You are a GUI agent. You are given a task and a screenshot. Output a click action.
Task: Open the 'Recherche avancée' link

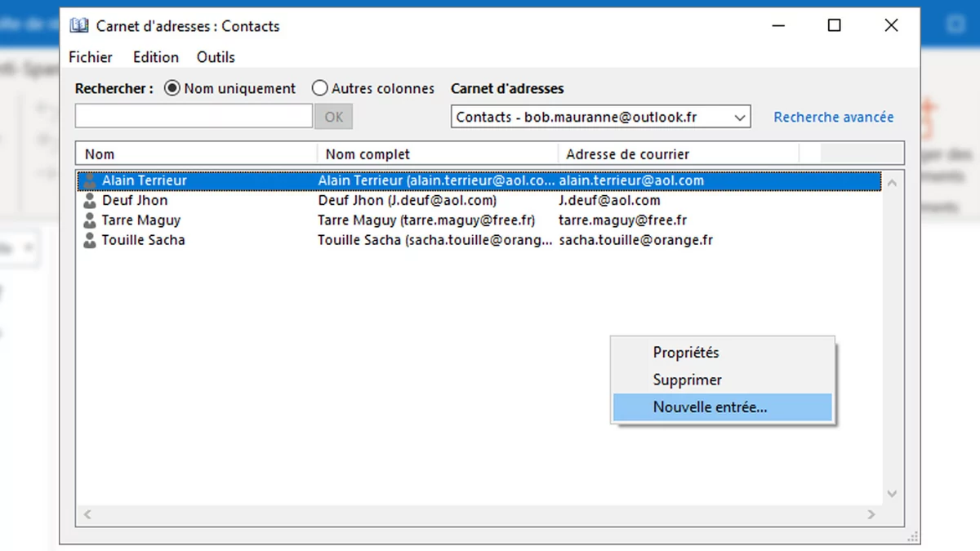[x=834, y=118]
